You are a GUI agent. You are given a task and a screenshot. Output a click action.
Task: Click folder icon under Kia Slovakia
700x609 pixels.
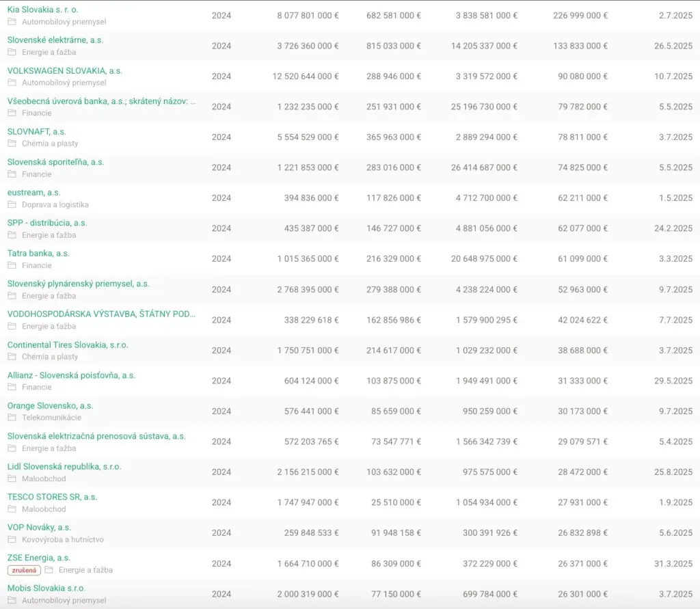coord(12,21)
